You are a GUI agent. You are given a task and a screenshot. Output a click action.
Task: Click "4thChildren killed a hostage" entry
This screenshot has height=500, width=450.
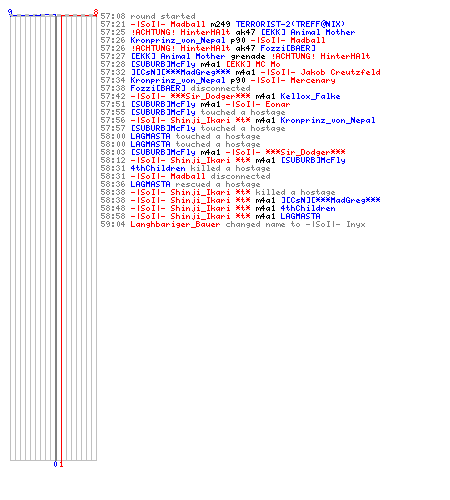[185, 168]
